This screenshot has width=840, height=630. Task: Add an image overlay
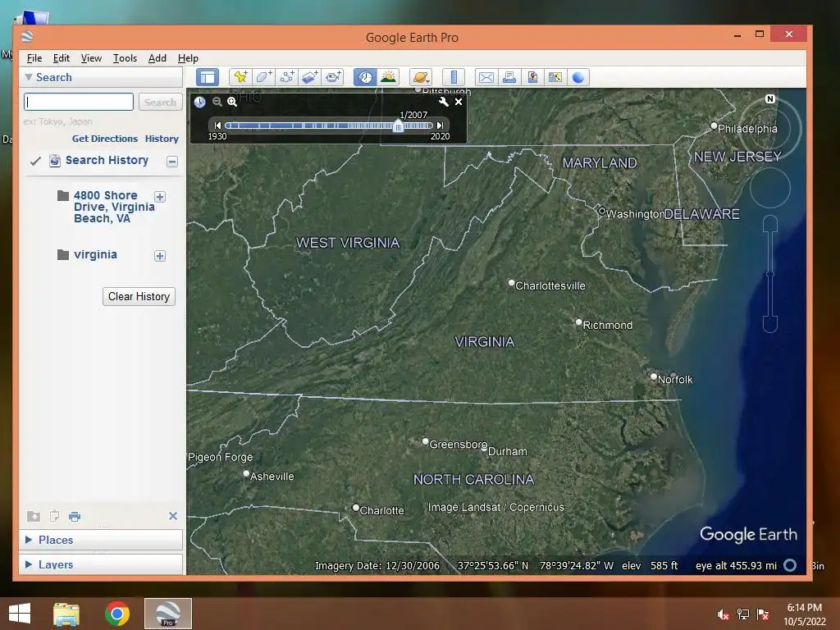pos(309,77)
